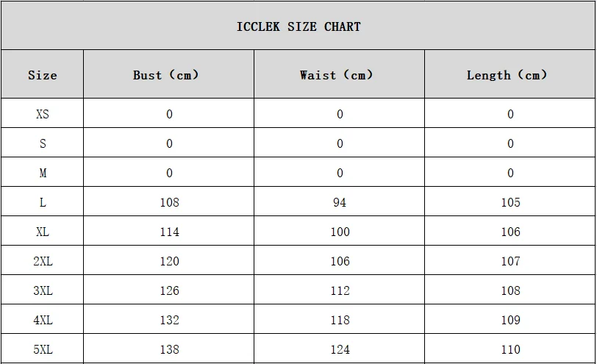Select the M size row label
Viewport: 597px width, 364px height.
pyautogui.click(x=43, y=173)
